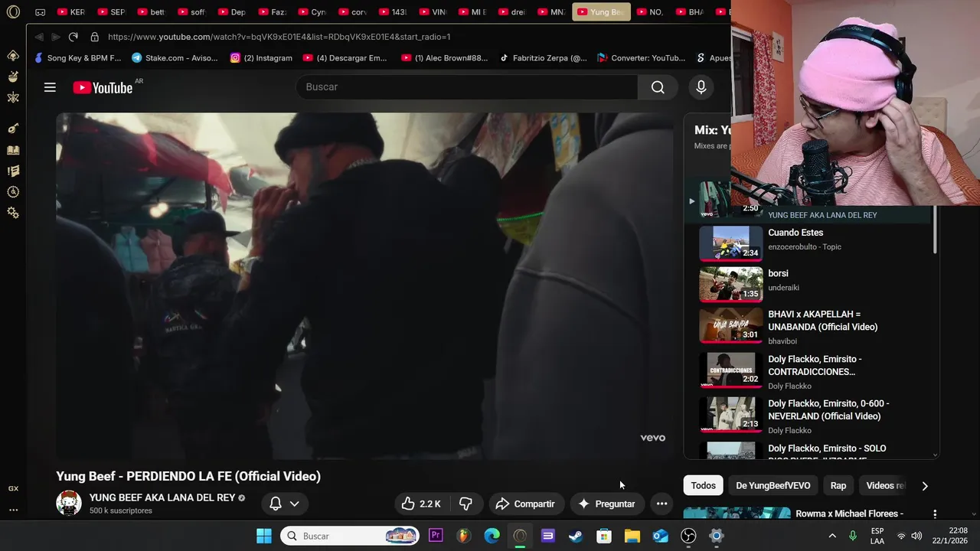The image size is (980, 551).
Task: Reload the page with refresh icon
Action: (x=73, y=37)
